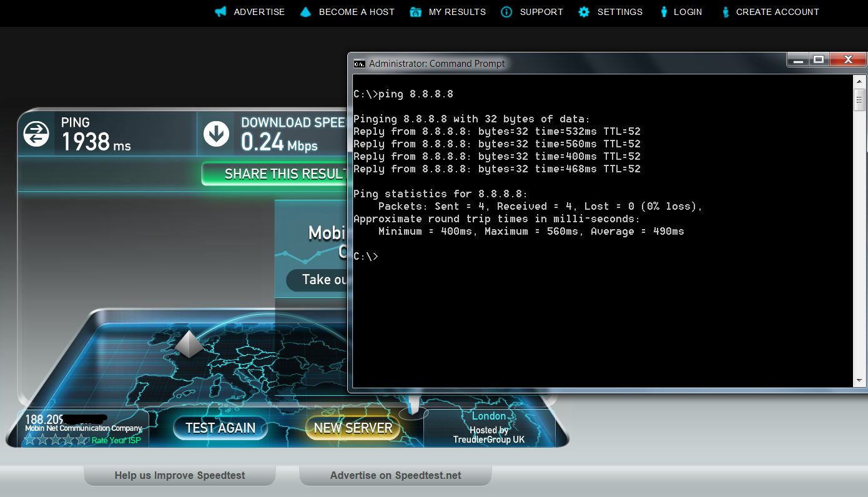Click "Hosted by TreudlerGroup UK" text
The width and height of the screenshot is (868, 497).
pos(489,435)
